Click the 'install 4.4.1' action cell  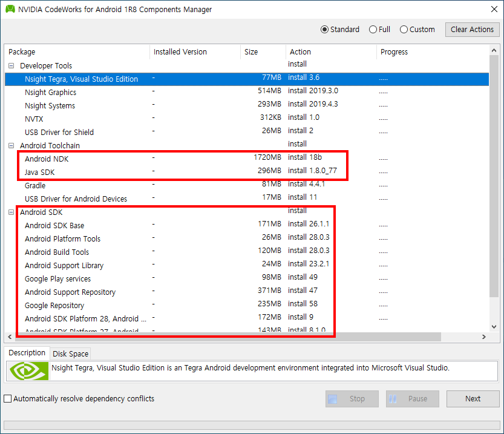point(306,184)
